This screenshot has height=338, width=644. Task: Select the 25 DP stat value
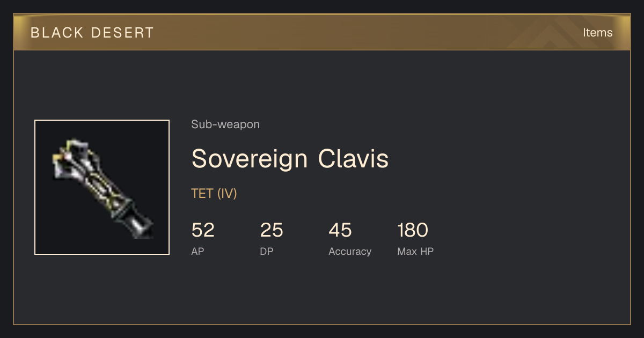(272, 230)
